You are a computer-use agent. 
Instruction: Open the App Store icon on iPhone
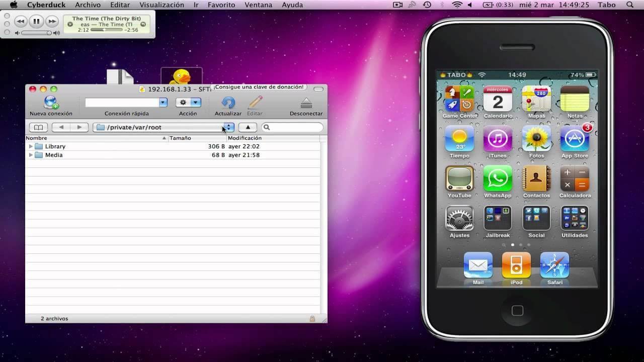pos(575,139)
